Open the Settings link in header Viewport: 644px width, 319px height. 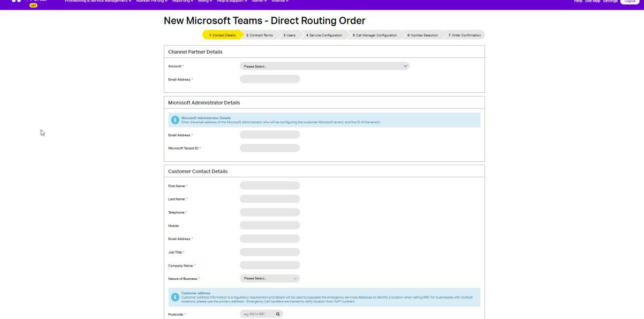[610, 1]
